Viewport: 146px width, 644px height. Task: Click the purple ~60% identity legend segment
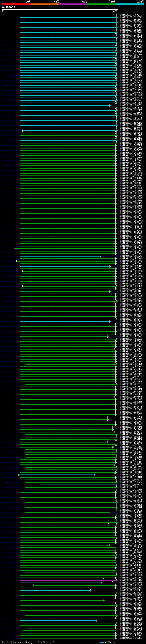73,4
